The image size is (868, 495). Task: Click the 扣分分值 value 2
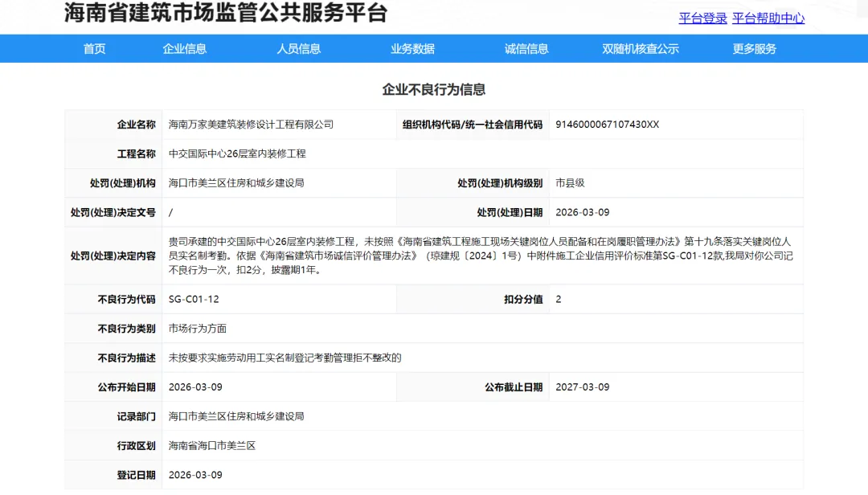click(558, 300)
